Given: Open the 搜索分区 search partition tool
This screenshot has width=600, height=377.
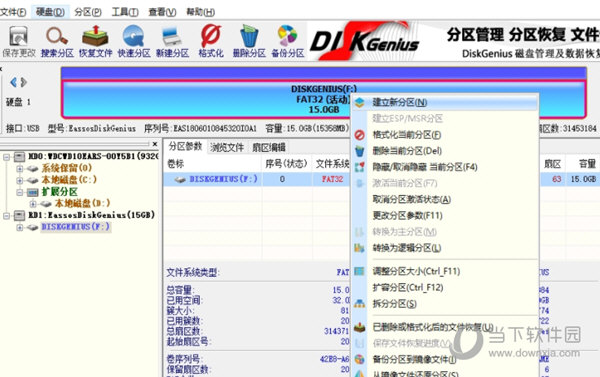Looking at the screenshot, I should [57, 41].
